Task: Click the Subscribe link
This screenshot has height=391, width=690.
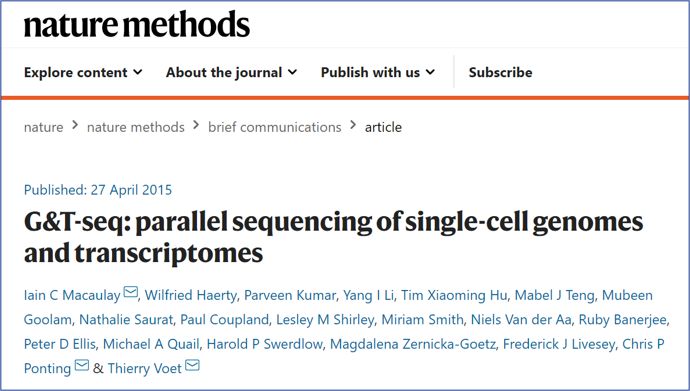Action: point(500,72)
